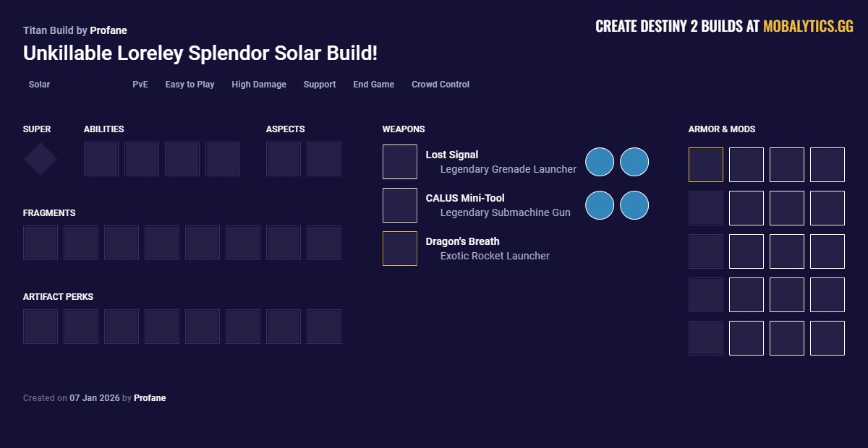Click the highlighted first Armor & Mods slot
868x448 pixels.
[705, 165]
